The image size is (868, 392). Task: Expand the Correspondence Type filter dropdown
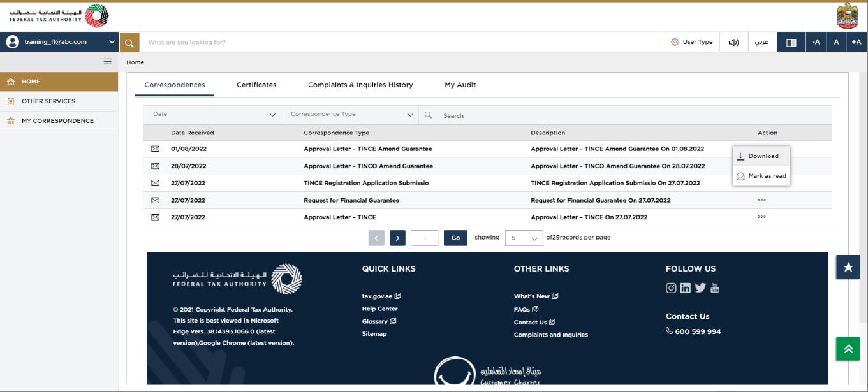(350, 115)
